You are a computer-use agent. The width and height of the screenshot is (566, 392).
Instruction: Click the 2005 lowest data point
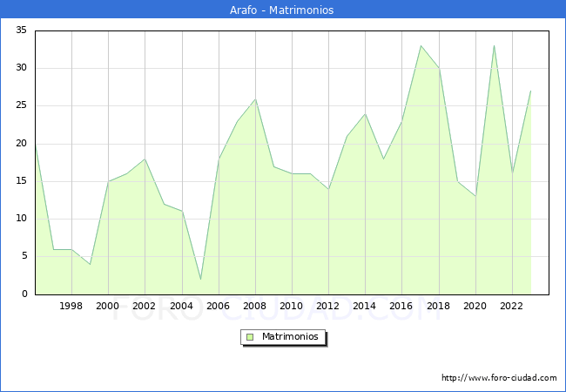click(200, 279)
